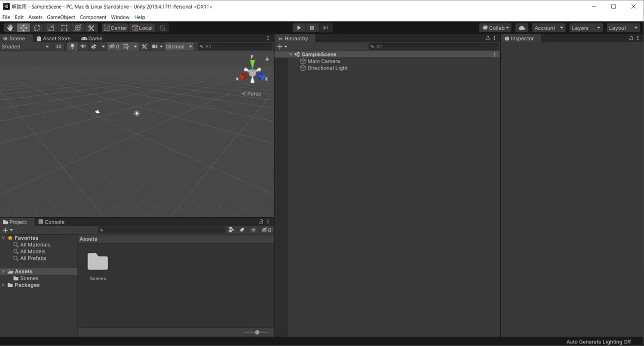Search by type icon in Project
Viewport: 644px width, 346px height.
pyautogui.click(x=231, y=230)
